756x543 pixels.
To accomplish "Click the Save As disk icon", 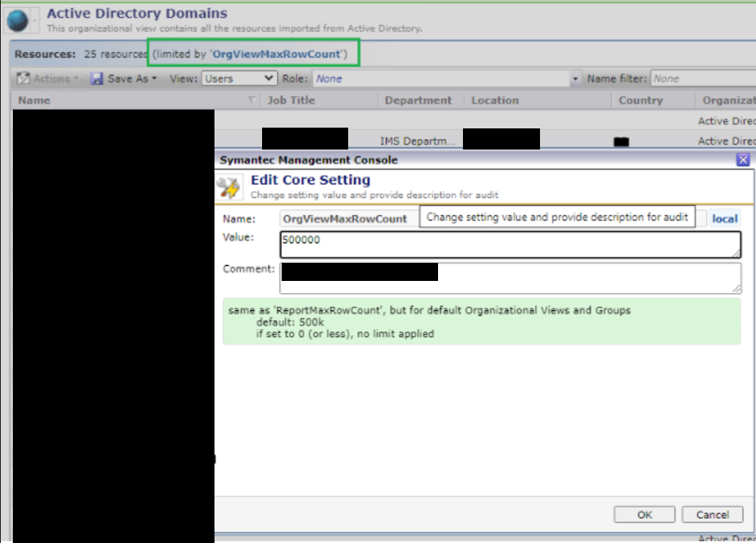I will click(x=97, y=79).
